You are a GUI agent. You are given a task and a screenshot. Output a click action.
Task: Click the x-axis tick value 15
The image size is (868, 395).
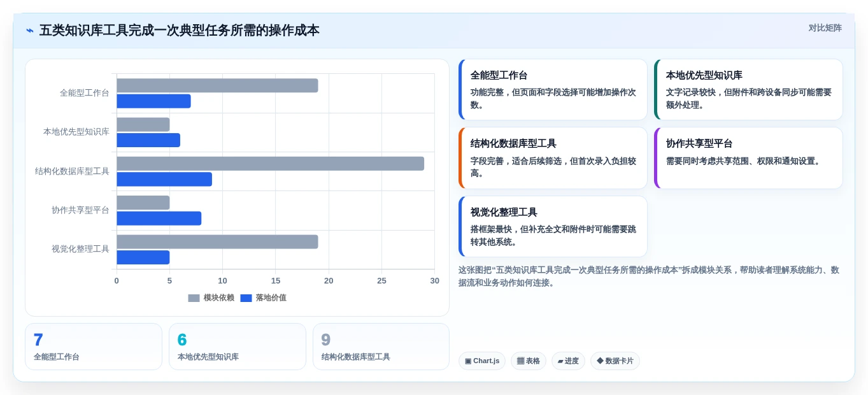tap(276, 281)
